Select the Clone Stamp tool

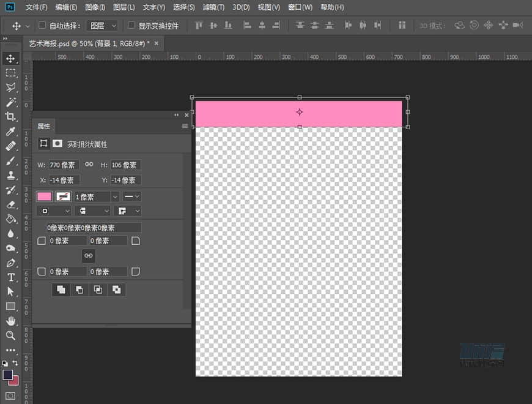(x=10, y=175)
